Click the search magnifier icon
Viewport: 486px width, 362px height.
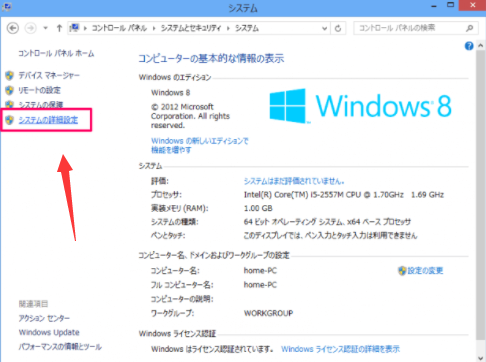pyautogui.click(x=470, y=28)
